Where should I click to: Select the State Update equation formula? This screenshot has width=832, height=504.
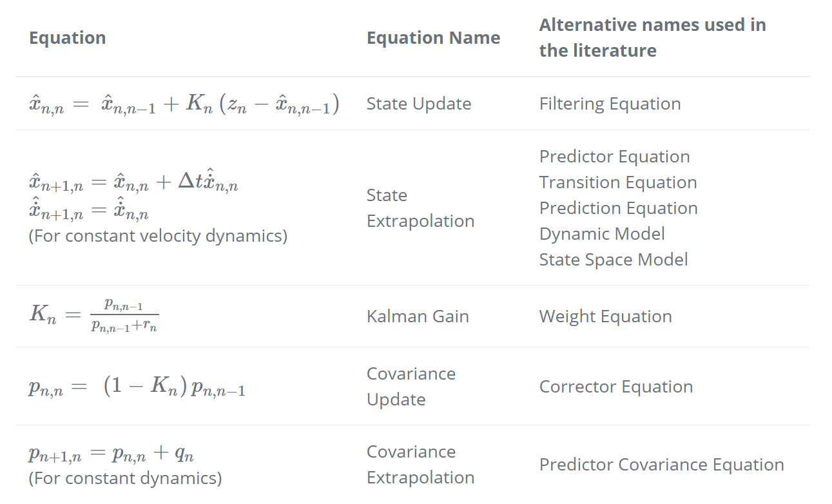(184, 104)
